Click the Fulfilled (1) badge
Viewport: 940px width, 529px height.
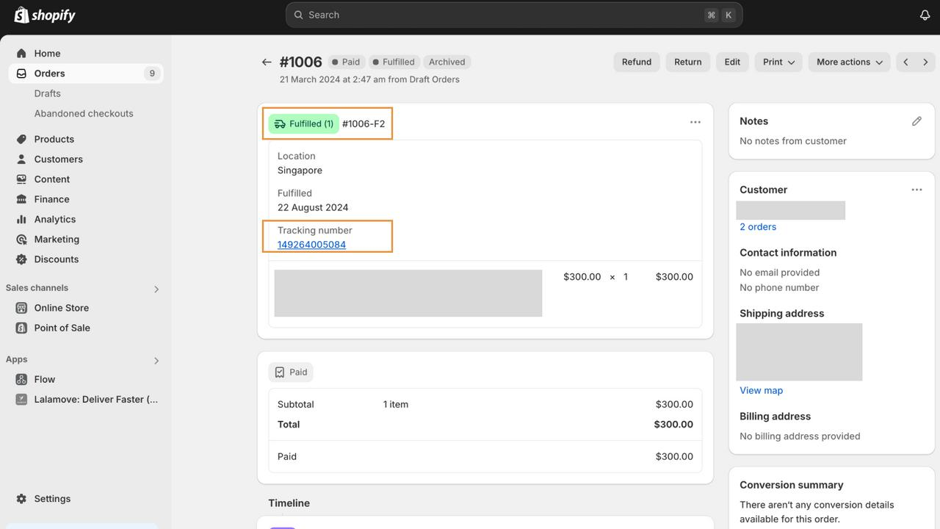click(x=304, y=124)
